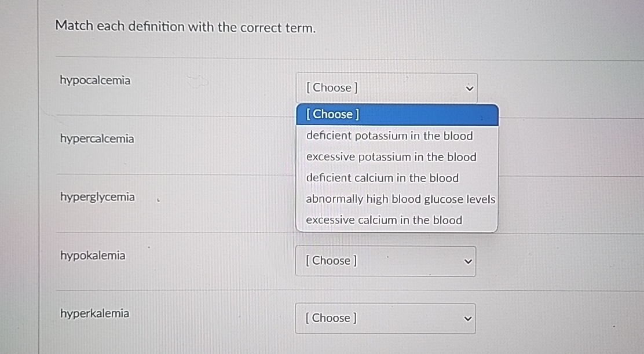644x354 pixels.
Task: Click the [ Choose ] field beside hypokalemia
Action: tap(385, 261)
